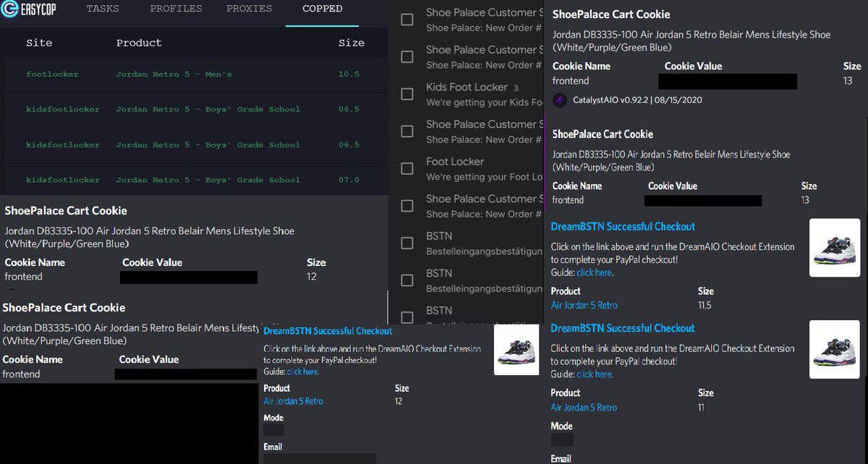Open Air Jordan 5 Retro product link, size 12
Screen dimensions: 868x464
[x=293, y=401]
